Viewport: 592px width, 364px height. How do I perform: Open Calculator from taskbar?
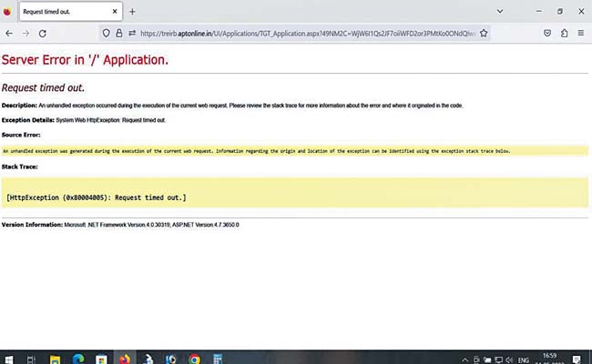point(218,359)
